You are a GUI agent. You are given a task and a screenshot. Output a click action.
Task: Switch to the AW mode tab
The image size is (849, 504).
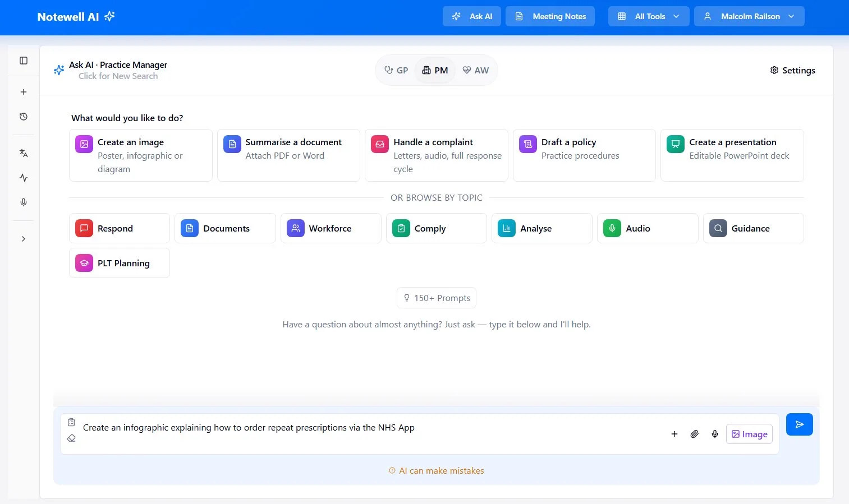click(475, 70)
